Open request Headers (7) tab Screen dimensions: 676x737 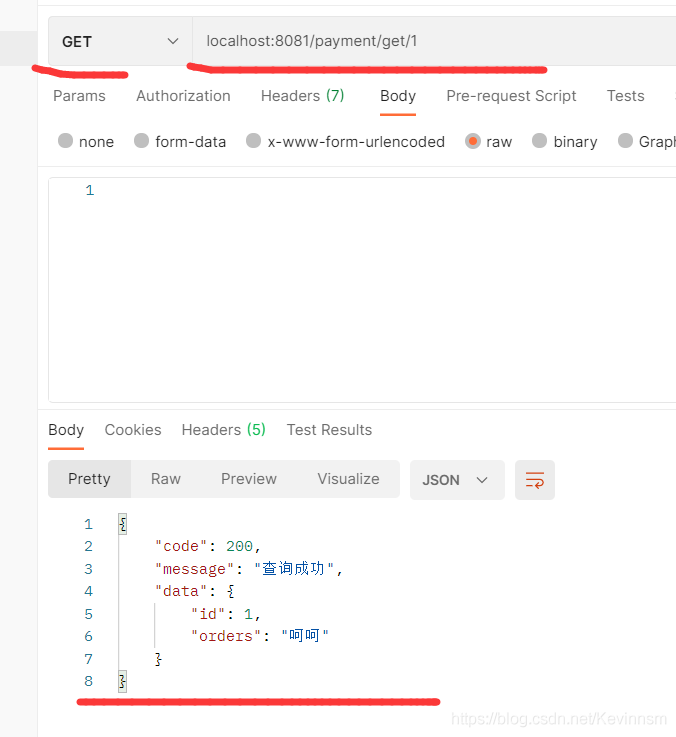[302, 96]
